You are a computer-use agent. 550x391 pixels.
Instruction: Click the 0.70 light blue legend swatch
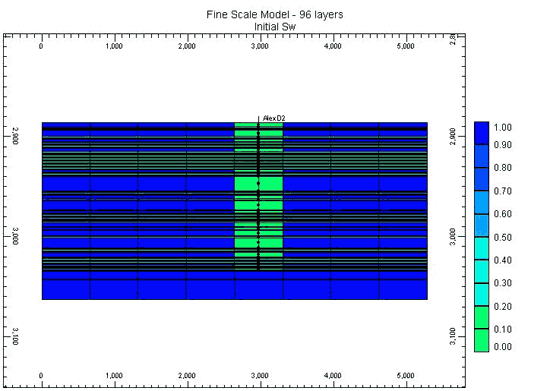(x=481, y=202)
